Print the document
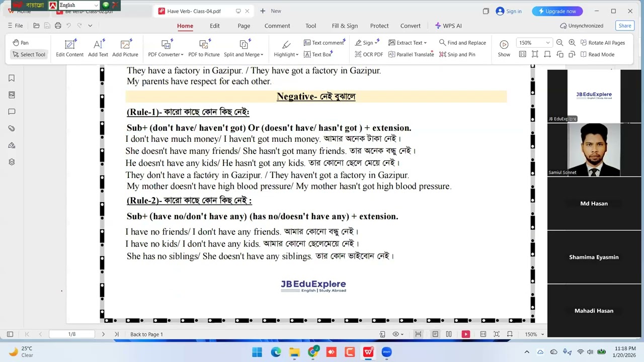Viewport: 644px width, 362px height. [58, 26]
